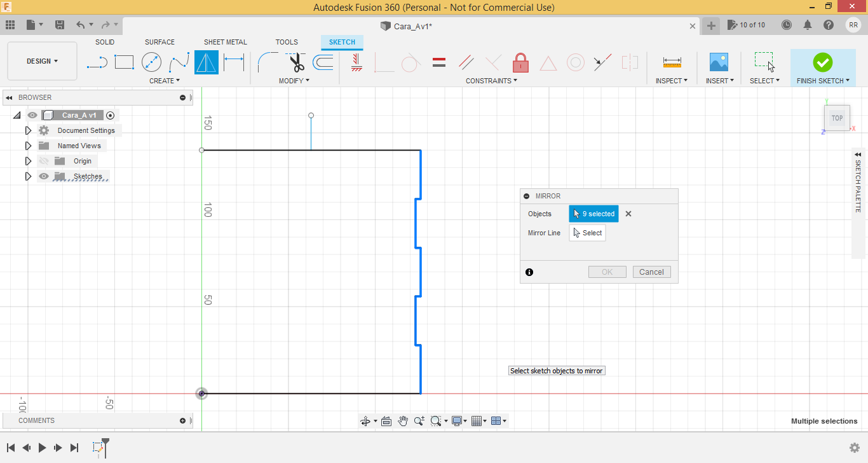Switch to the SURFACE tab

(159, 42)
